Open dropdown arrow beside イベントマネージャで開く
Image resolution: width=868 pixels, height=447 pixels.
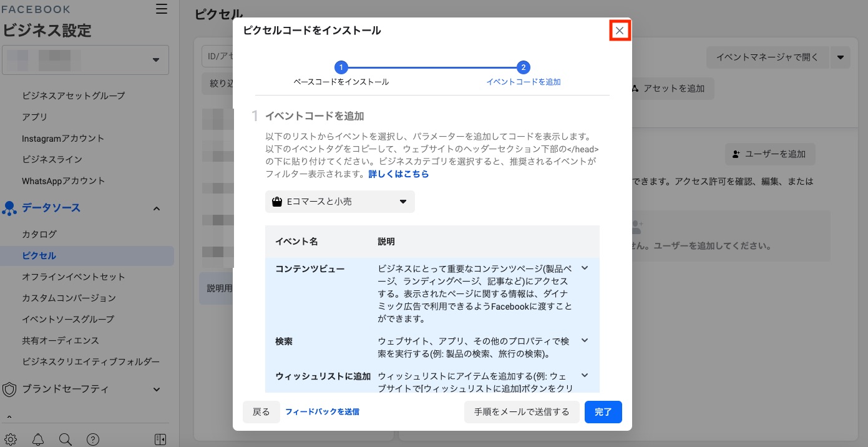click(840, 57)
